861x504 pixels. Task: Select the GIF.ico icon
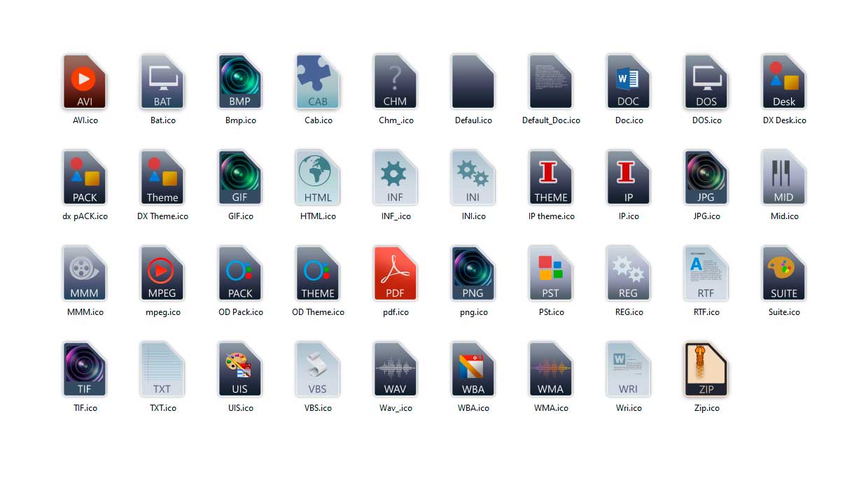[240, 178]
